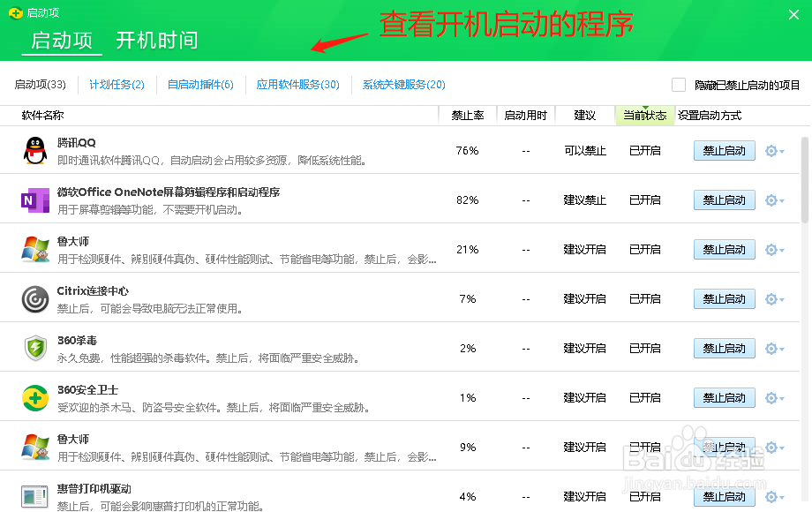812x512 pixels.
Task: Click the 惠普打印机驱动 title text
Action: (x=94, y=489)
